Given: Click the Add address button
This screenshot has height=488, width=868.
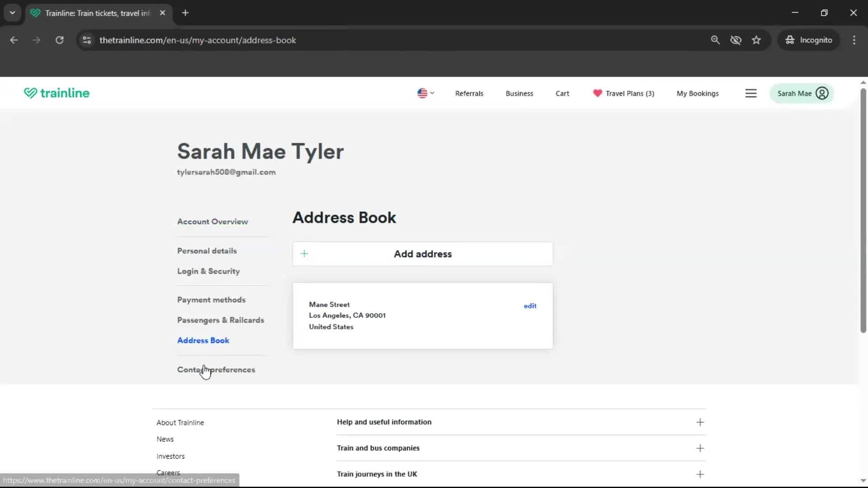Looking at the screenshot, I should click(x=422, y=254).
